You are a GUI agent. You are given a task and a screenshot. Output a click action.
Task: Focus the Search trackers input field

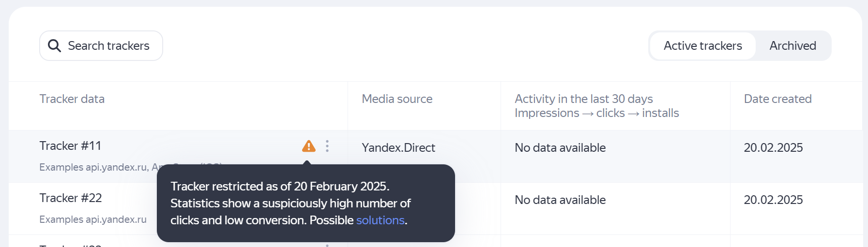(108, 46)
